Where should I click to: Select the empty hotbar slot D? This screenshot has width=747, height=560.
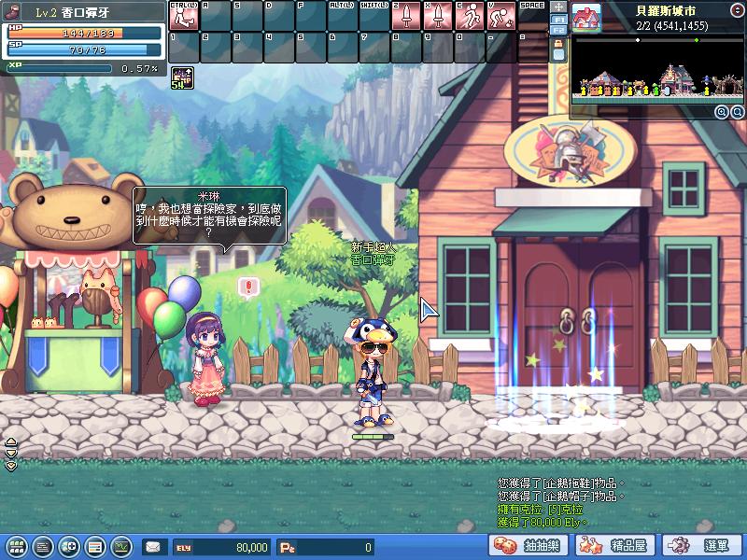click(279, 16)
